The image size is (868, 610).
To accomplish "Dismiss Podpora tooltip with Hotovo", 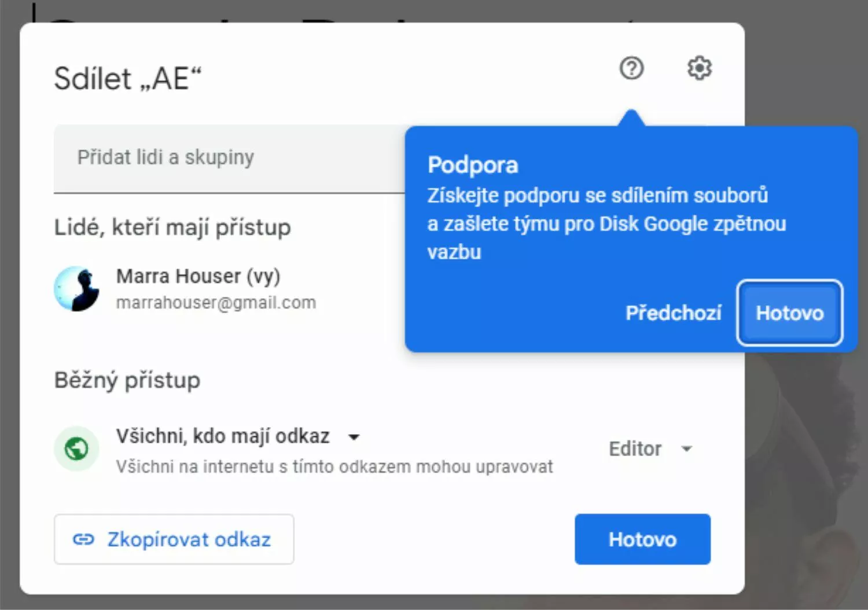I will pos(789,313).
